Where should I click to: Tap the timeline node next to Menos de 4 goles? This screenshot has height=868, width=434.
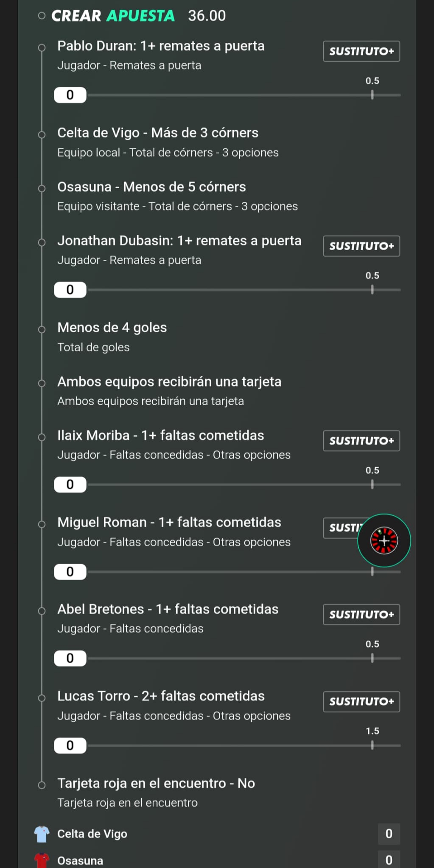click(42, 329)
